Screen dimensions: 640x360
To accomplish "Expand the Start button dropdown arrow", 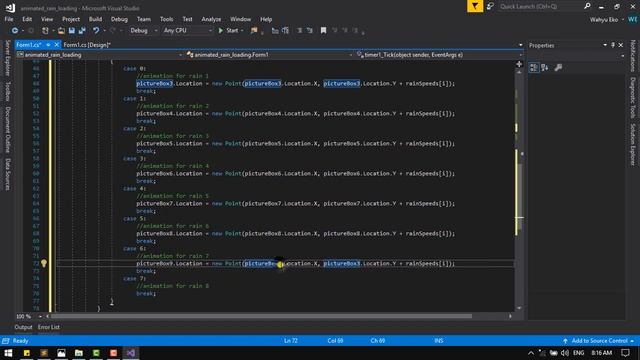I will [x=242, y=31].
